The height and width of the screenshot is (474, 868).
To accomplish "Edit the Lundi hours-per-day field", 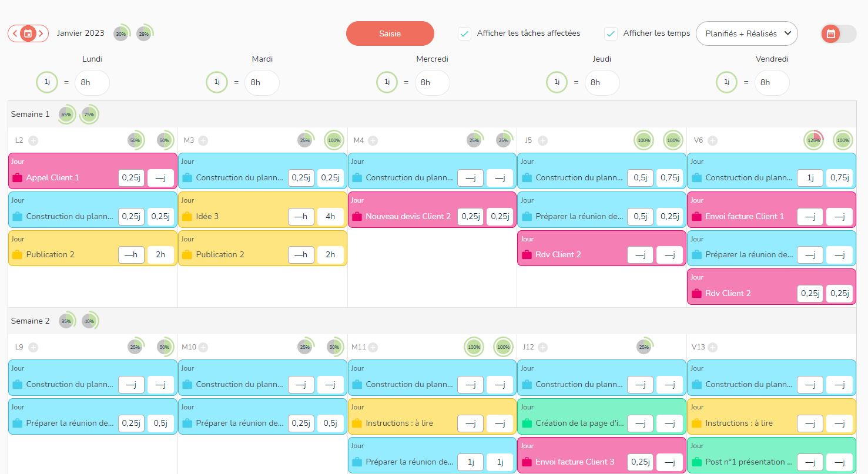I will pos(92,82).
